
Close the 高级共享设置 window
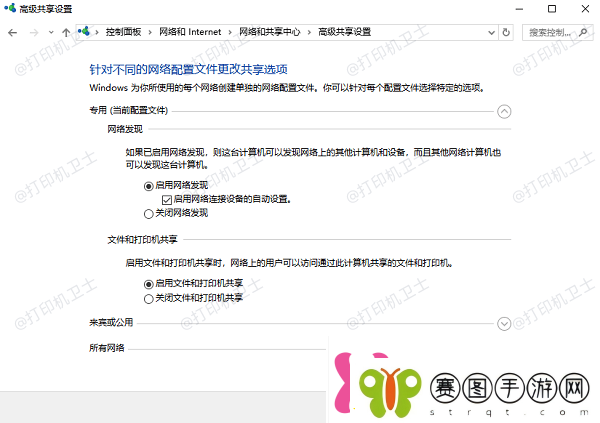(585, 9)
